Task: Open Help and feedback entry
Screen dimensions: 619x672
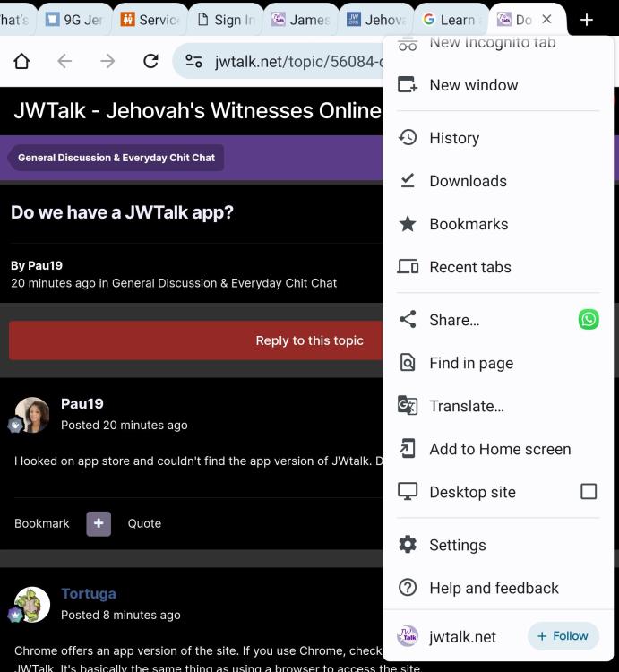Action: 498,588
